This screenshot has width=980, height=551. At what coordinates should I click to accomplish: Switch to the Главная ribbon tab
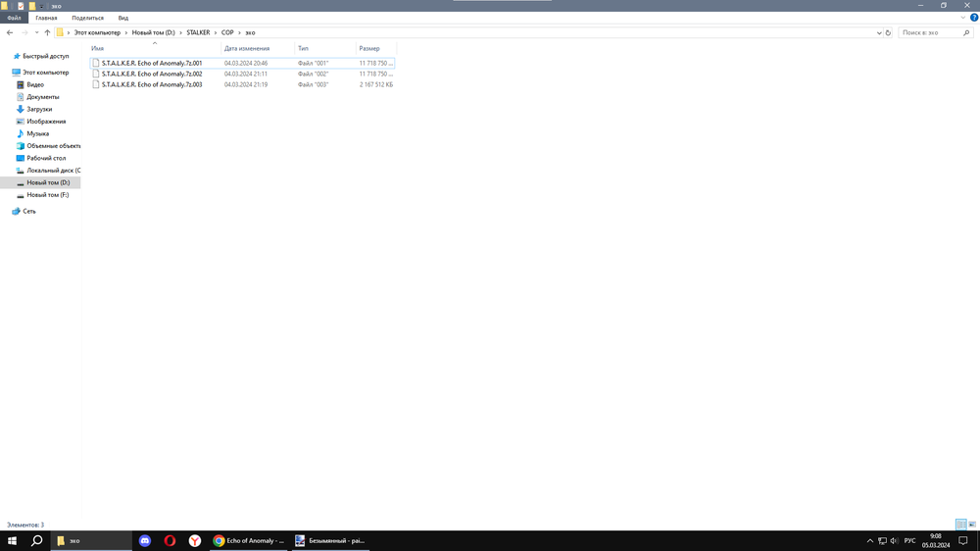46,18
